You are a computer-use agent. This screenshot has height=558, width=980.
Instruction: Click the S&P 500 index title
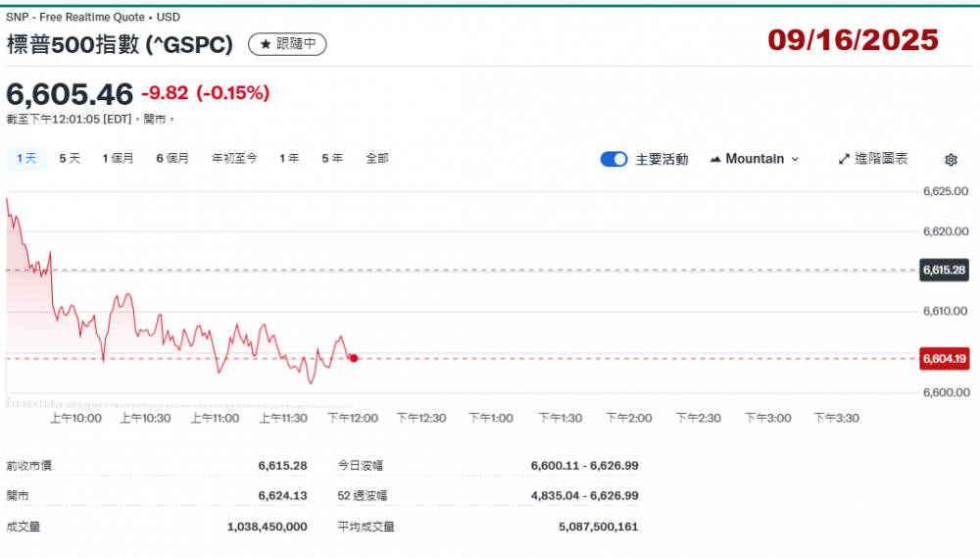(120, 44)
